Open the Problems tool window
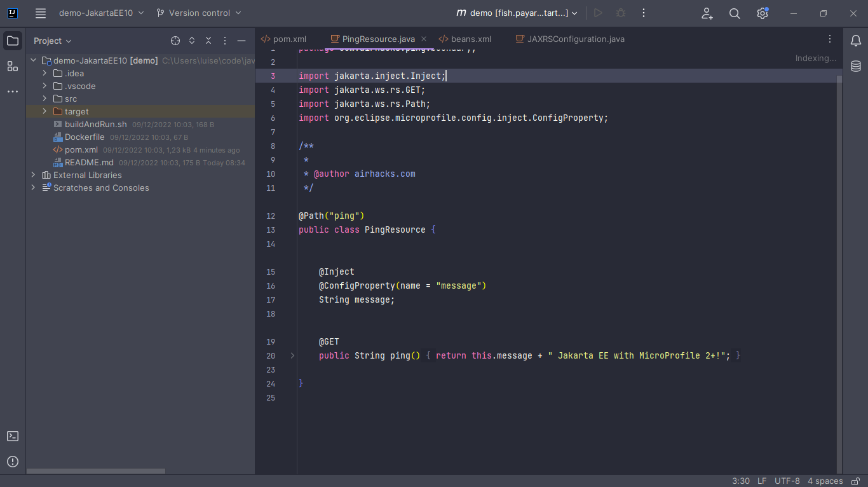The height and width of the screenshot is (487, 868). [x=13, y=462]
